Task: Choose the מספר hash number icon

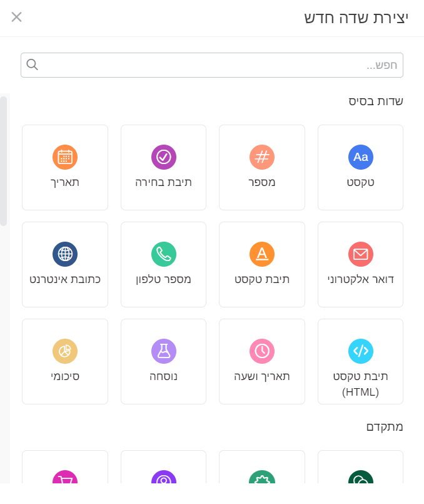Action: (x=262, y=157)
